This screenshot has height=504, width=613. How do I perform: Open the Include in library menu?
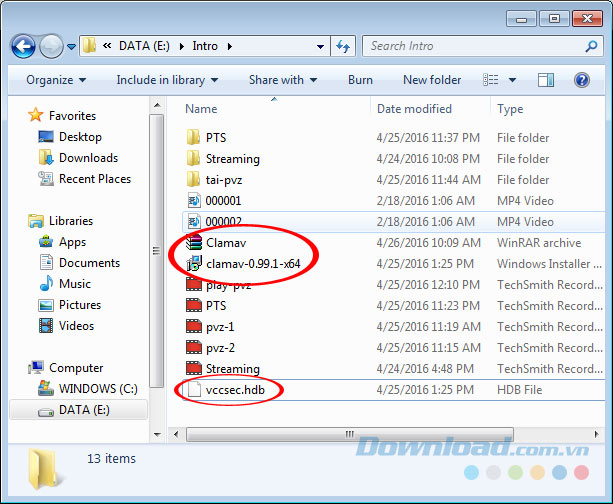(x=167, y=80)
